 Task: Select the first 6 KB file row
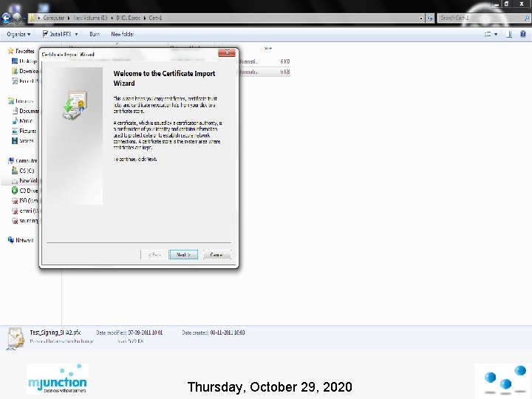pos(265,61)
